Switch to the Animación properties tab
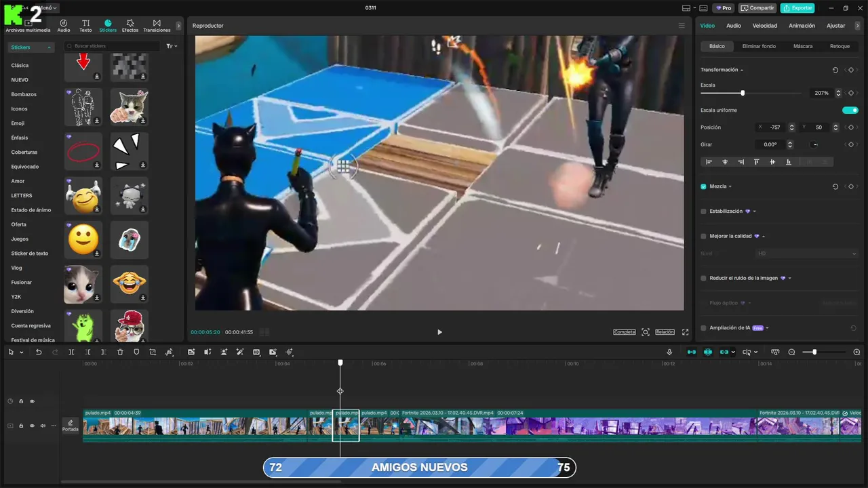The width and height of the screenshot is (868, 488). pos(802,26)
